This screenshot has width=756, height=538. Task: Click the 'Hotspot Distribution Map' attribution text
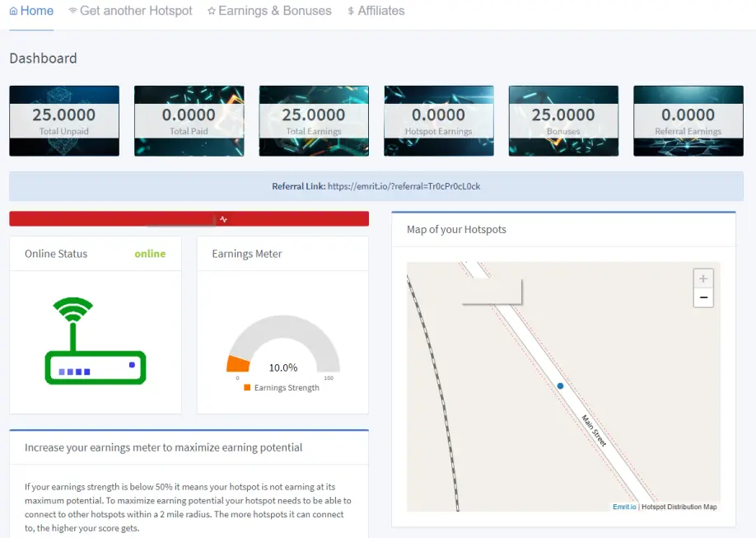tap(679, 507)
